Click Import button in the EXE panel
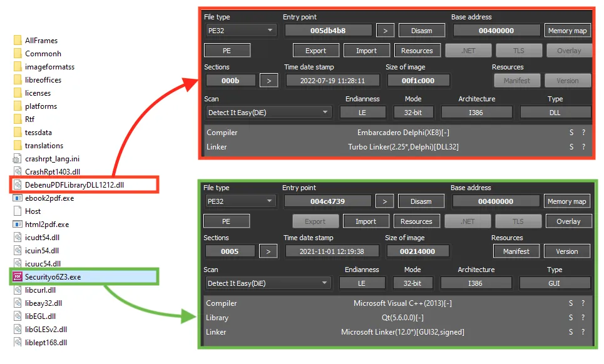Viewport: 604px width, 364px height. [366, 221]
